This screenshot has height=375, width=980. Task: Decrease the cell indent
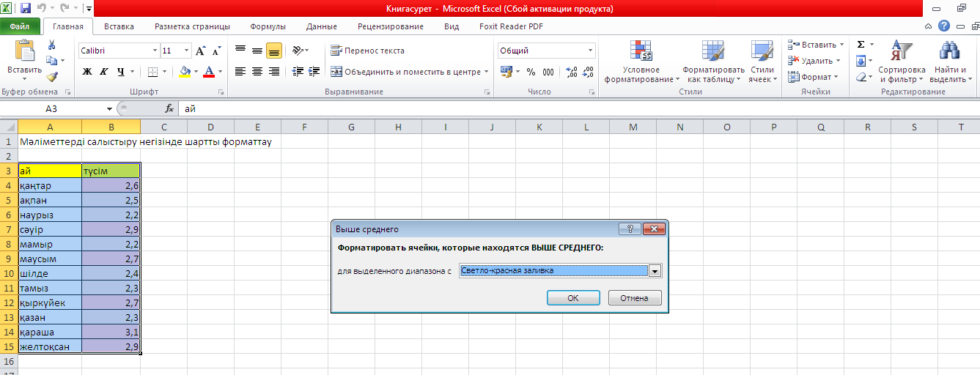coord(298,72)
